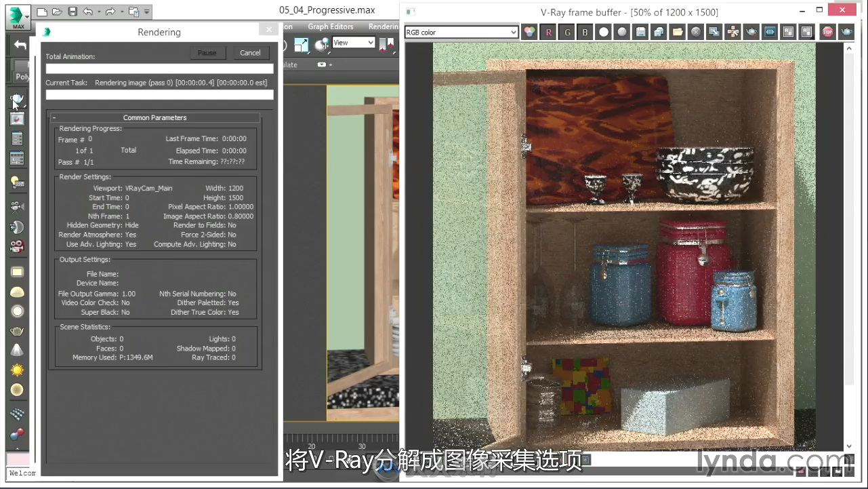Switch to alpha channel white circle button
The image size is (868, 489).
click(x=603, y=32)
